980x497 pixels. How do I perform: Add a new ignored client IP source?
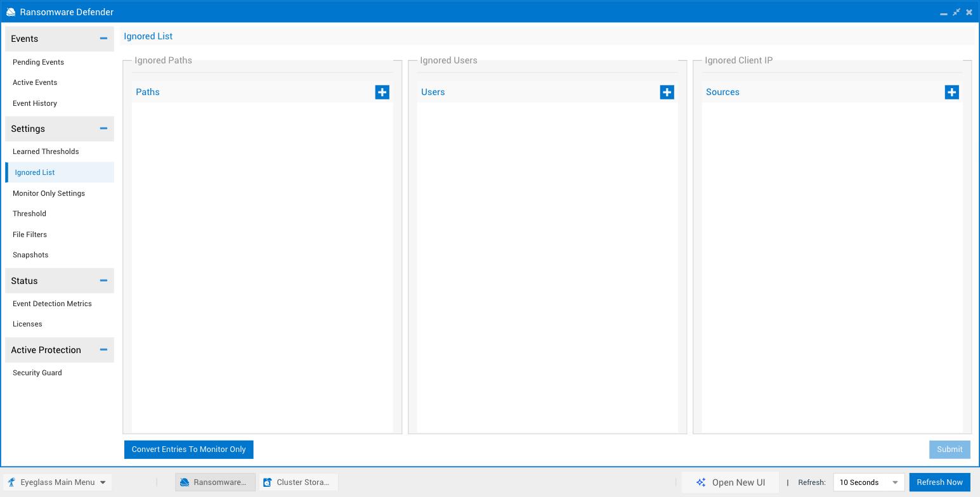pos(951,92)
